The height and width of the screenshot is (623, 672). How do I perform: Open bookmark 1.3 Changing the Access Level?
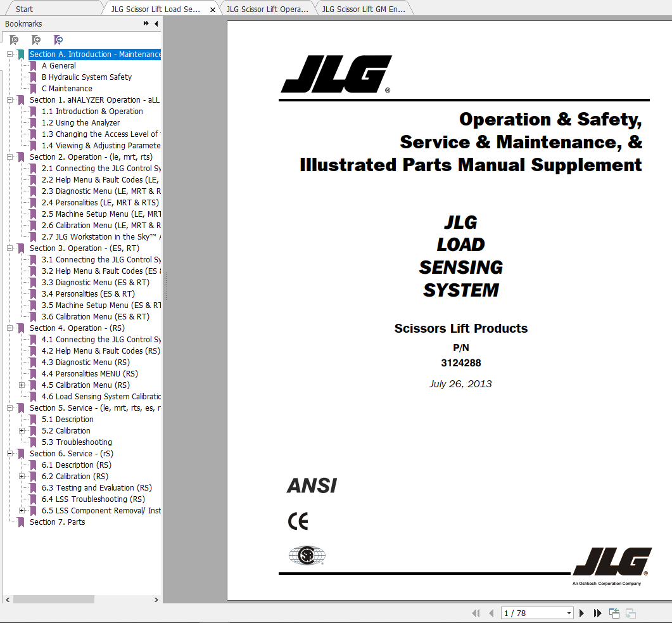point(101,134)
